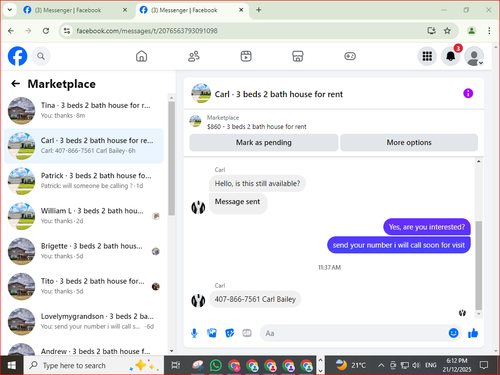Image resolution: width=500 pixels, height=375 pixels.
Task: Click the More options button
Action: (x=409, y=143)
